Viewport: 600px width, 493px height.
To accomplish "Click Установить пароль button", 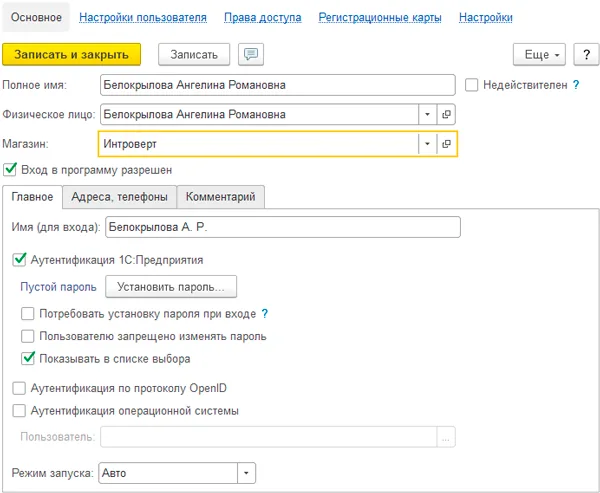I will point(170,288).
